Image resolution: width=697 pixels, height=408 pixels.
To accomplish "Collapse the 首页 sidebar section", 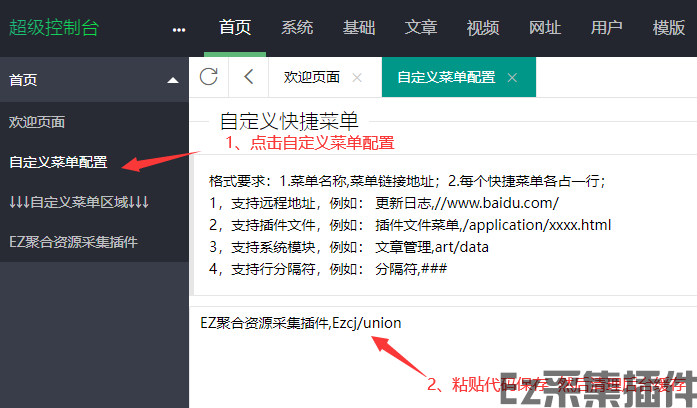I will coord(173,78).
